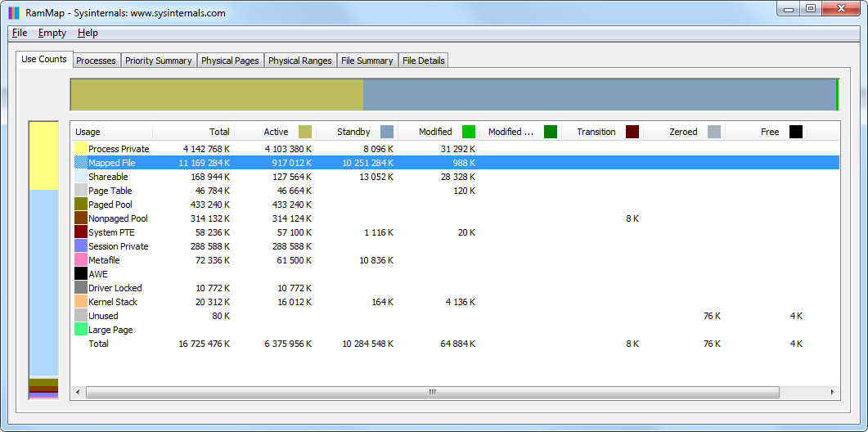
Task: Switch to the Processes tab
Action: tap(96, 61)
